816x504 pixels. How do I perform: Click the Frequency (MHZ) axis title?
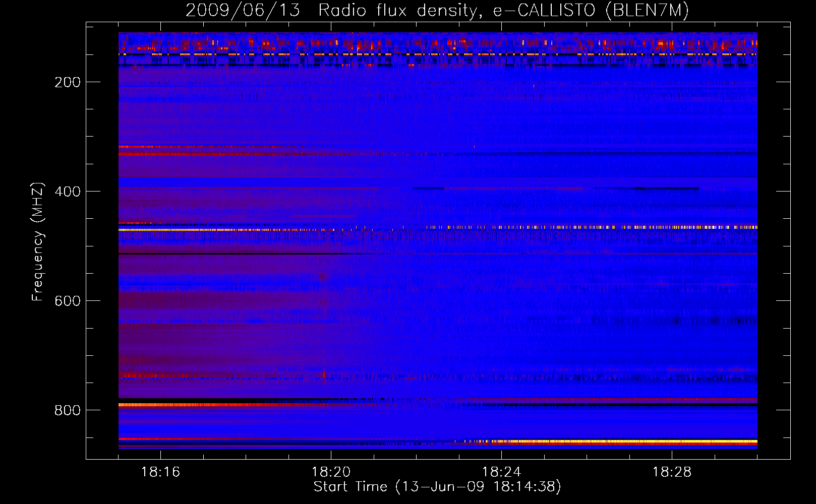click(38, 241)
